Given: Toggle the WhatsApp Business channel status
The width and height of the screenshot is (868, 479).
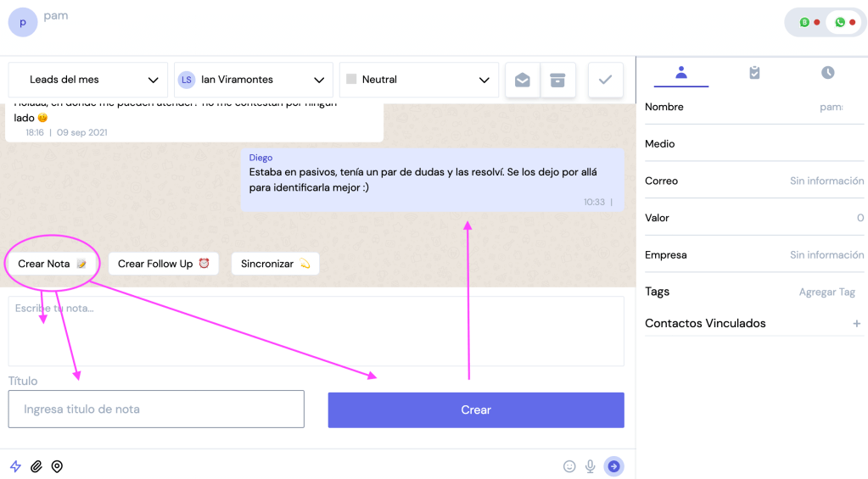Looking at the screenshot, I should [809, 22].
